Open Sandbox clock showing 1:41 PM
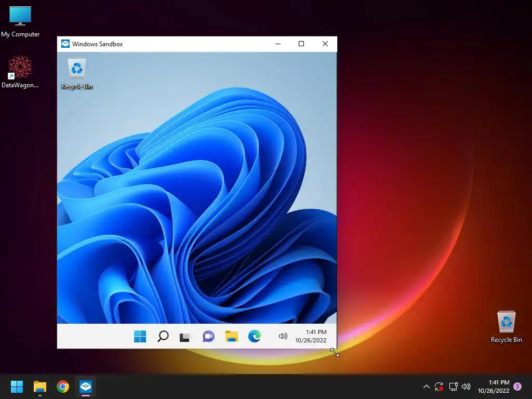Screen dimensions: 532x399 click(x=311, y=336)
